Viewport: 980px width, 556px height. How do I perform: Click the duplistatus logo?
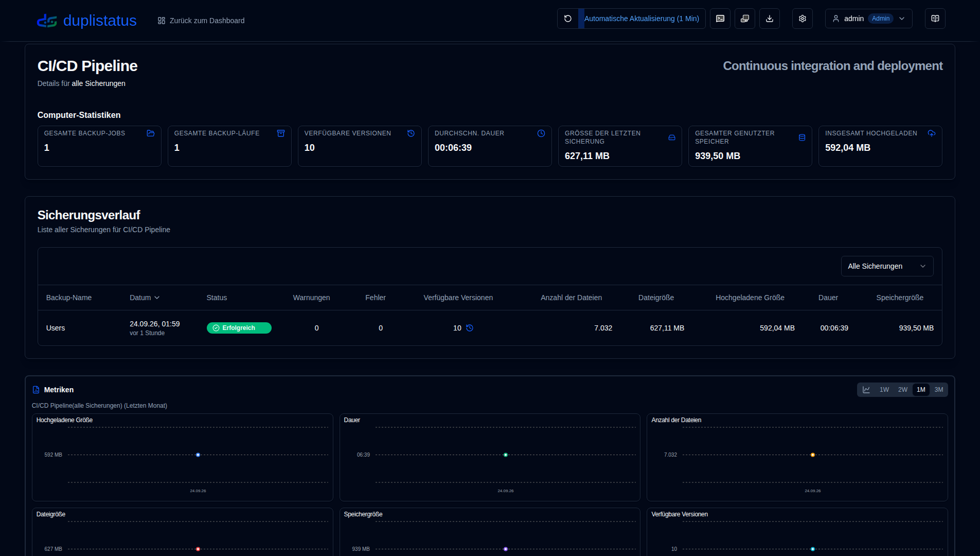click(87, 21)
